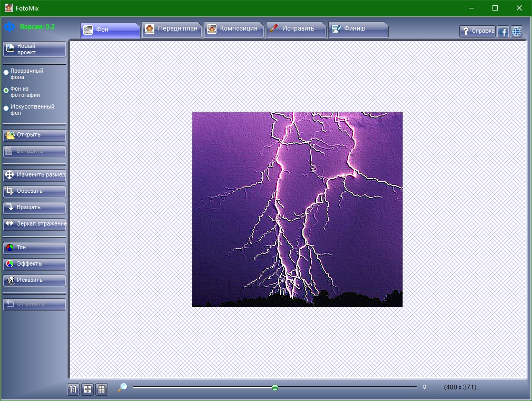532x401 pixels.
Task: Fit the image to the window icon
Action: (87, 389)
